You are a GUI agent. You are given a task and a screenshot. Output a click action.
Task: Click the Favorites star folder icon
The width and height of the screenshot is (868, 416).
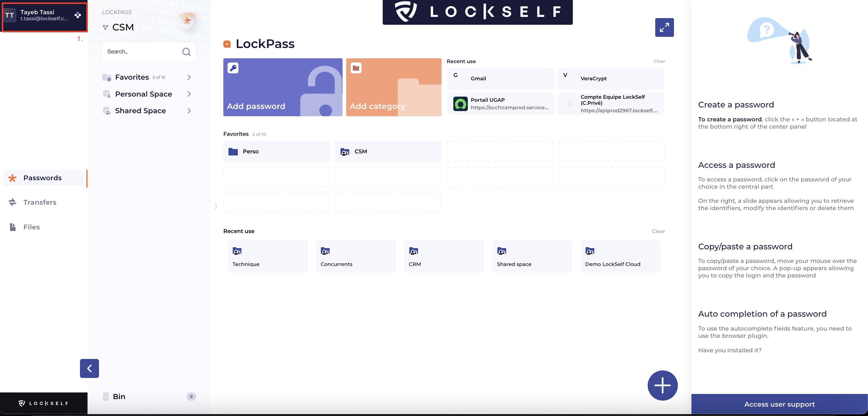107,78
